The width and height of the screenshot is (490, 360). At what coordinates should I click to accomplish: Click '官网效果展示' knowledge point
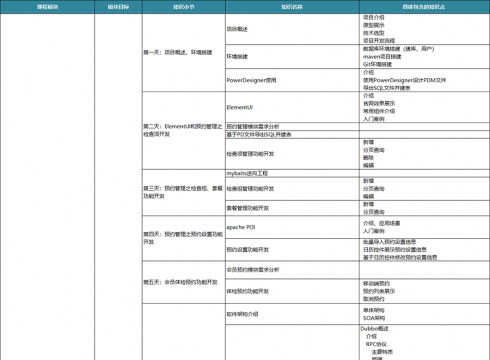[379, 103]
